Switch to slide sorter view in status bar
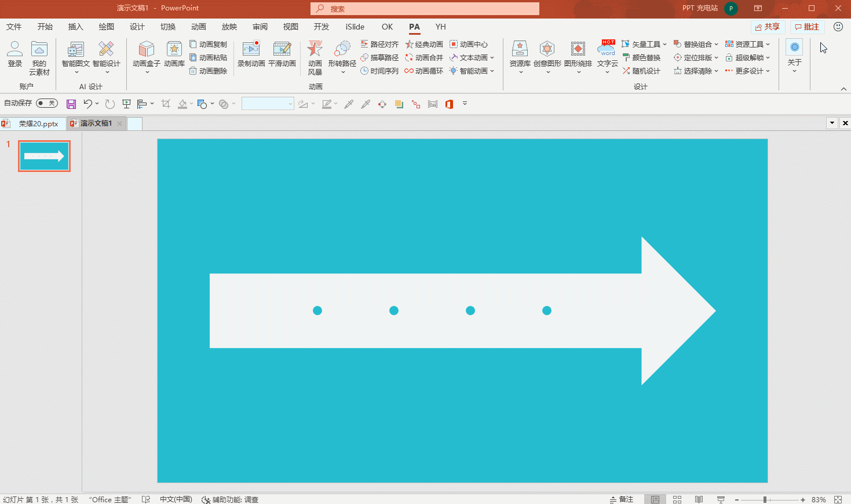 (677, 499)
